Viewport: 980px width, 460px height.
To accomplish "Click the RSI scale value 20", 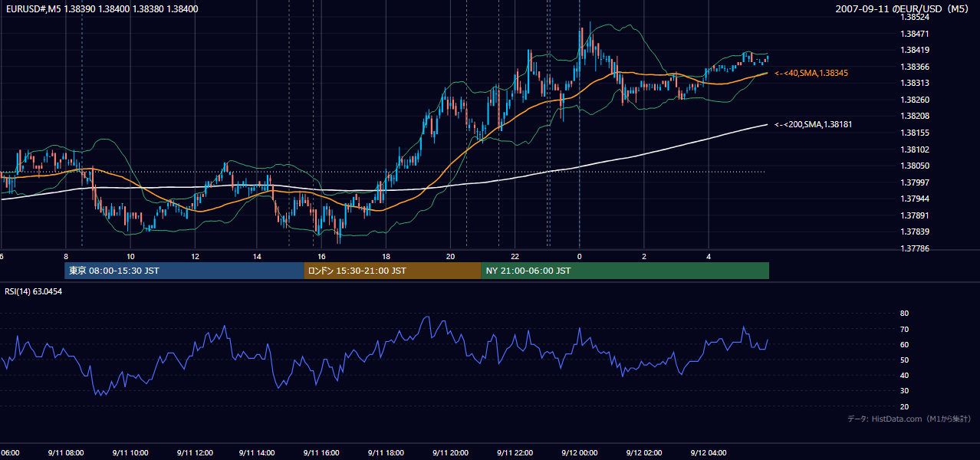I will [904, 406].
